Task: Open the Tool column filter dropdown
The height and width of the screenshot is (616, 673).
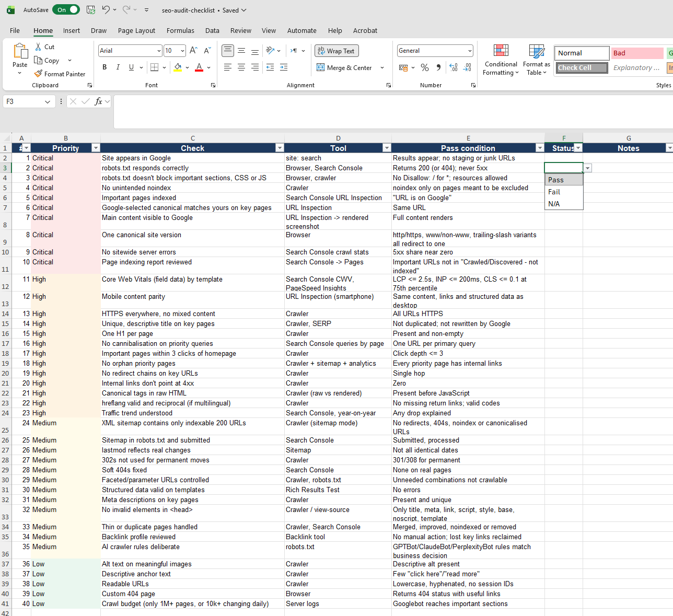Action: [x=387, y=148]
